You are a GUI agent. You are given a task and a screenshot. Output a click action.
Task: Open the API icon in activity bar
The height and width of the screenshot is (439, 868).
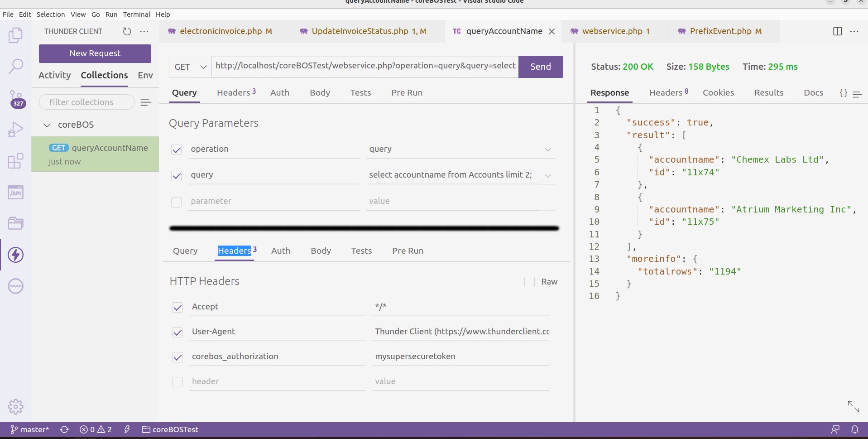[x=15, y=193]
